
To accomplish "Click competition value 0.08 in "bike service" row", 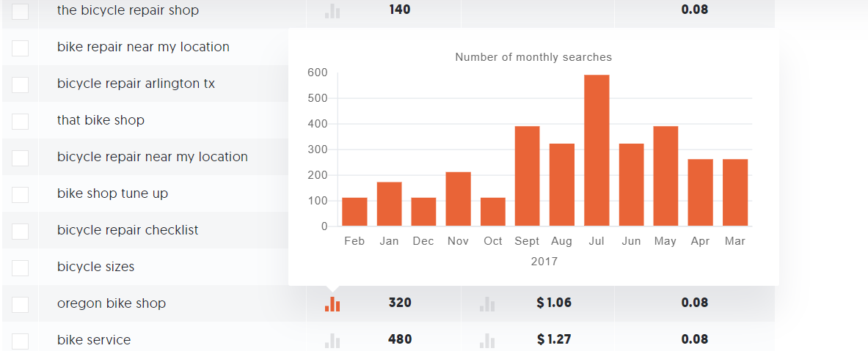I will 695,339.
